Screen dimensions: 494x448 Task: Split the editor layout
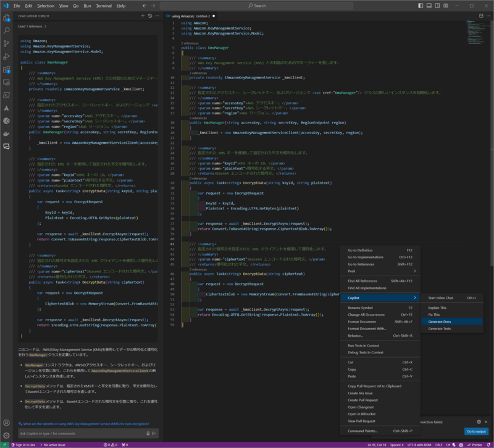(481, 16)
